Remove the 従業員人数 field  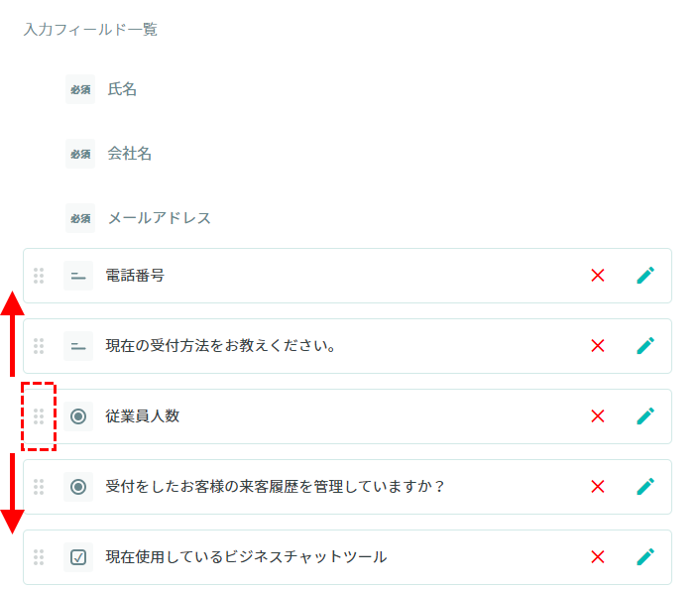pyautogui.click(x=598, y=416)
